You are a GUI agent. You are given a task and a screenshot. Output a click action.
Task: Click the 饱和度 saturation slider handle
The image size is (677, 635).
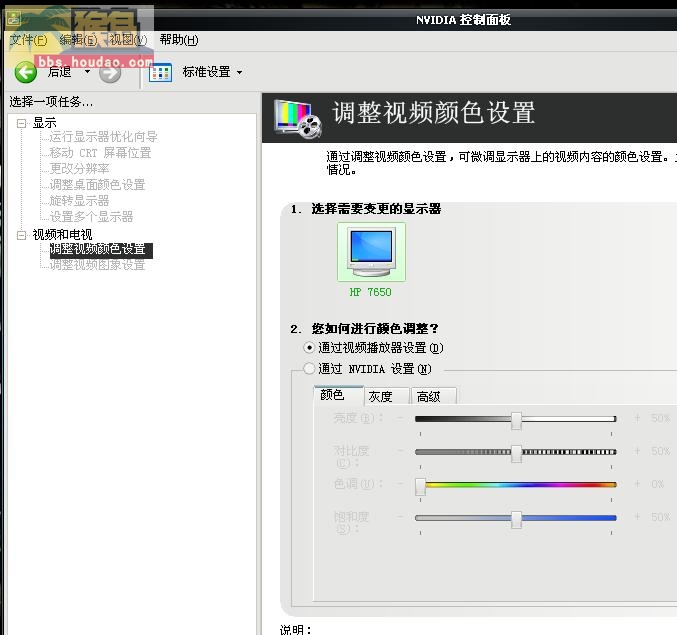(x=516, y=519)
